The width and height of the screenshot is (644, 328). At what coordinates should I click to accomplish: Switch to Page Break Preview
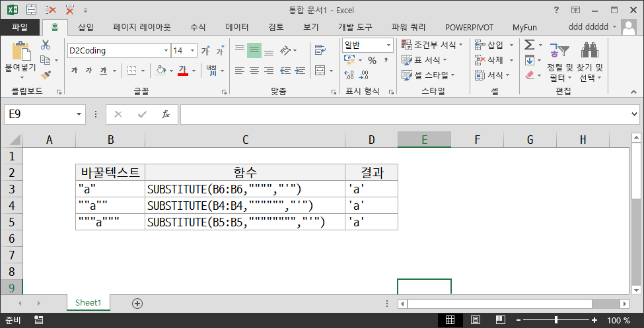point(500,320)
